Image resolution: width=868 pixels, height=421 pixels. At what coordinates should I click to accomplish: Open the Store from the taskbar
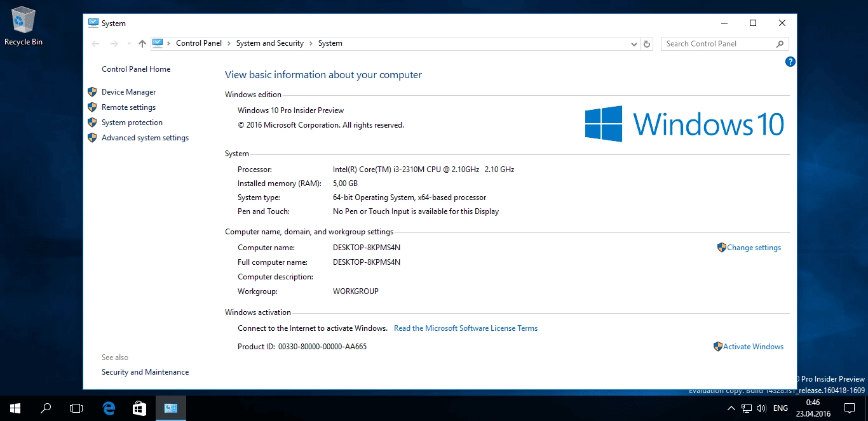(x=139, y=408)
